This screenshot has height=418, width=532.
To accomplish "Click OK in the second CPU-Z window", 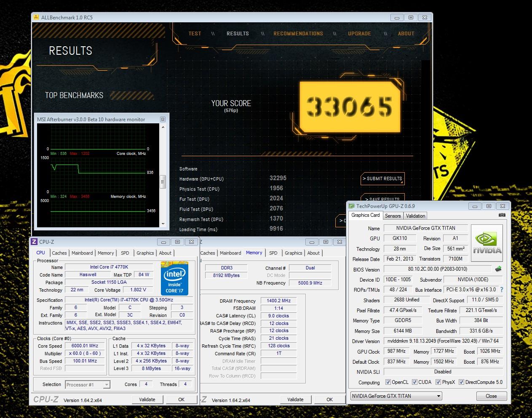I will 329,399.
